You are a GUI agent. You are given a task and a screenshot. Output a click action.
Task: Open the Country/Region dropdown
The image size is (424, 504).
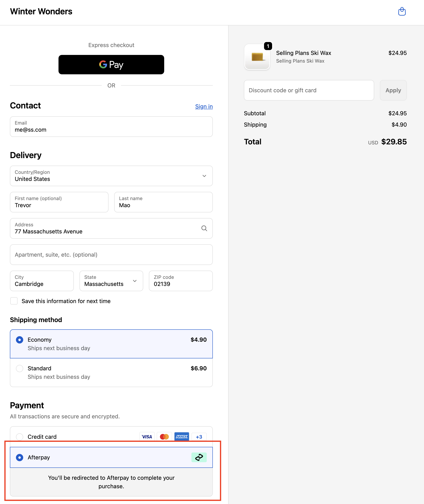coord(111,176)
